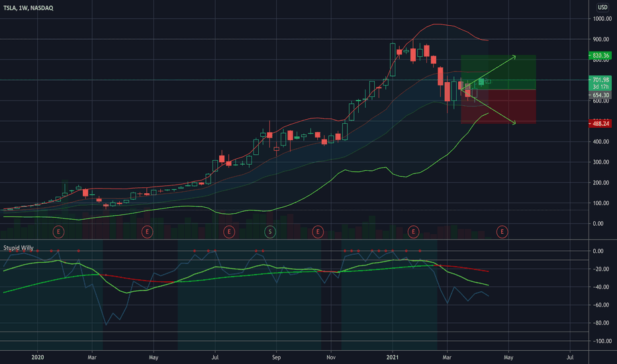Viewport: 617px width, 364px height.
Task: Click the -20.00 indicator axis label
Action: [x=600, y=269]
